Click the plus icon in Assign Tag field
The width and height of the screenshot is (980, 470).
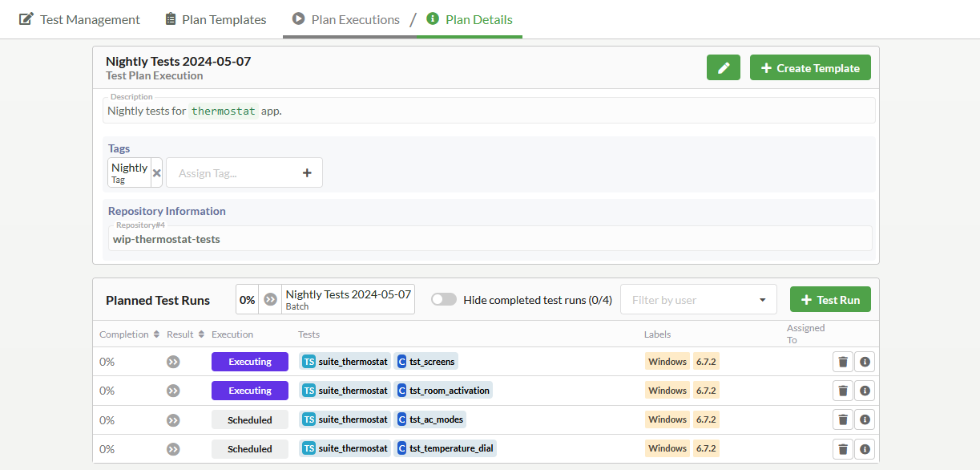coord(307,172)
